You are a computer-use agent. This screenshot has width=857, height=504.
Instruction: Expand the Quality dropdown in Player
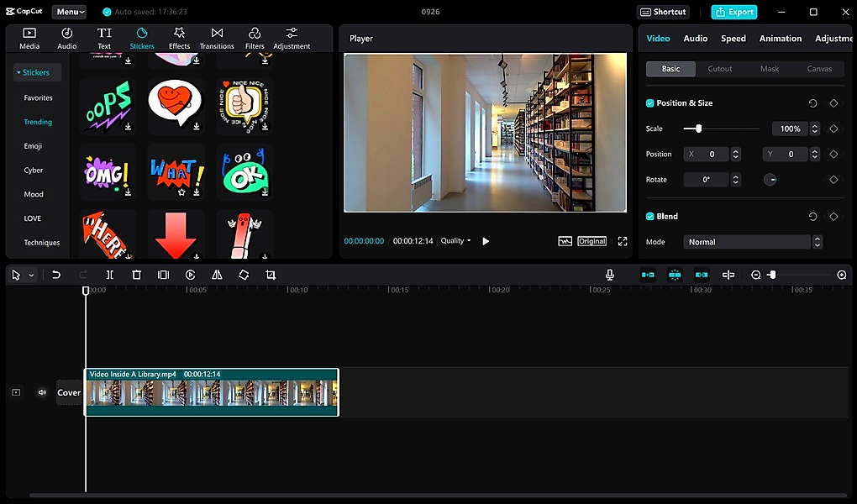click(x=456, y=241)
